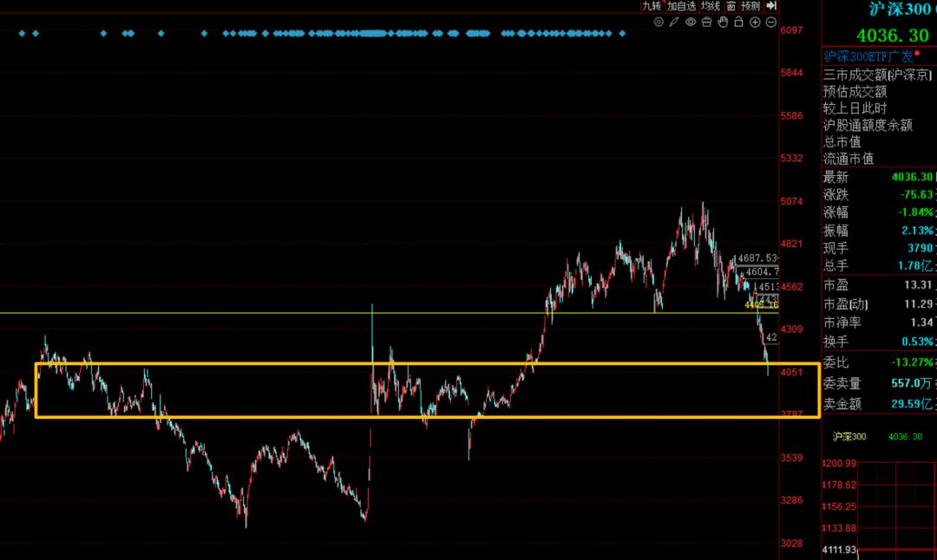The width and height of the screenshot is (937, 560).
Task: Select the 总市值 row
Action: click(x=842, y=141)
